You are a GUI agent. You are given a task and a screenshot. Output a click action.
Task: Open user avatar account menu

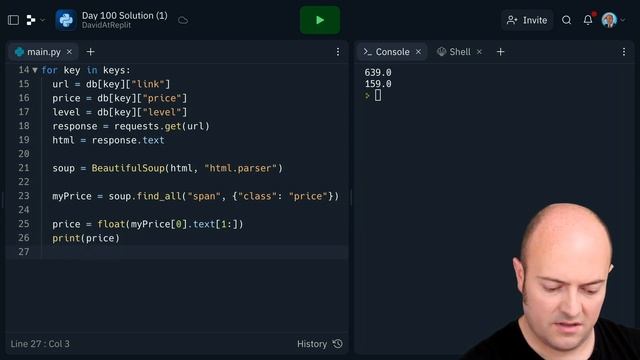point(613,20)
